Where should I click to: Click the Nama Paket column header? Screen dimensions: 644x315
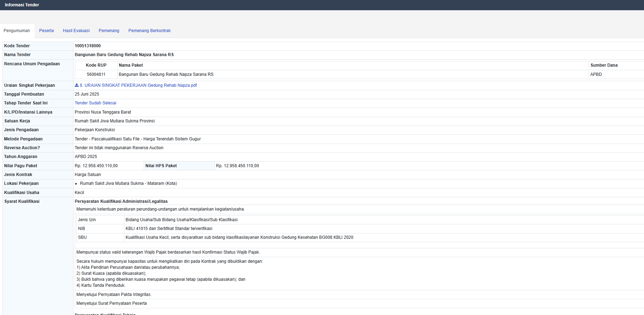131,65
